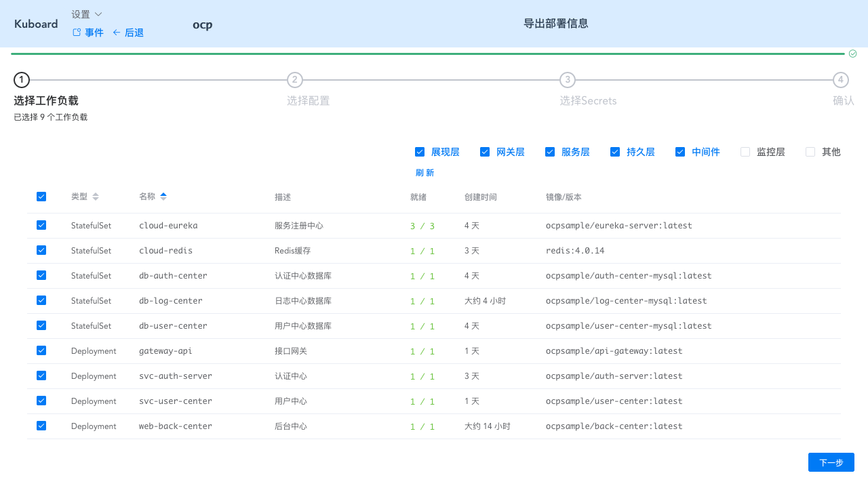Toggle the select-all header checkbox
Screen dimensions: 868x488
click(41, 197)
